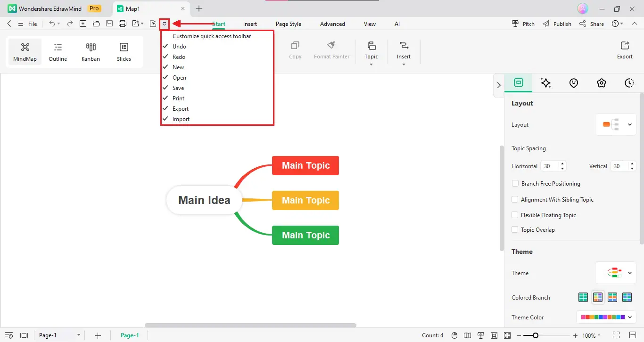Click the Pitch button
Image resolution: width=644 pixels, height=342 pixels.
coord(523,24)
